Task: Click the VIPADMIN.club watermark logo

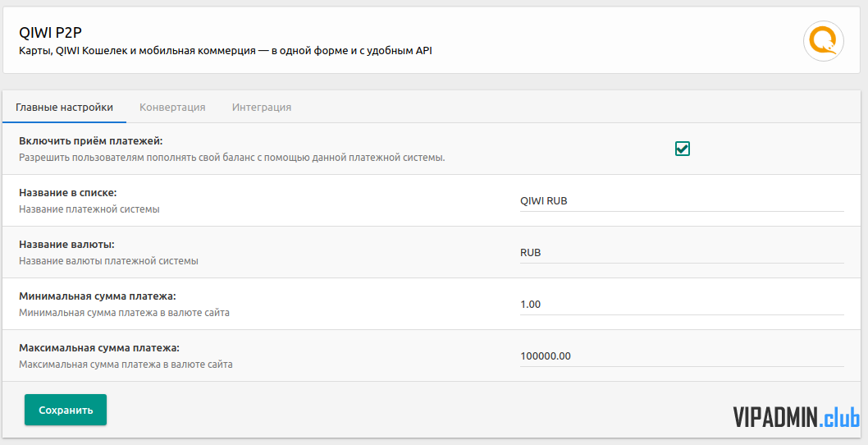Action: click(x=797, y=417)
